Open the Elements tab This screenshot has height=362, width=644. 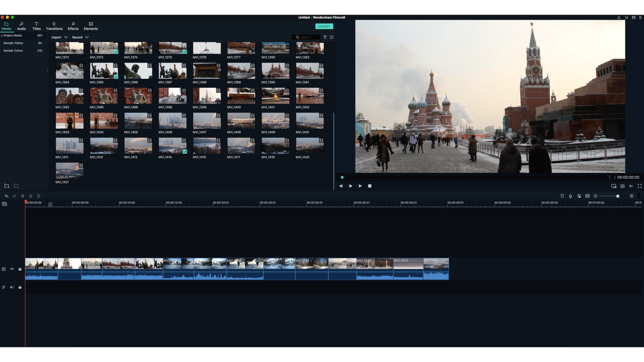pyautogui.click(x=91, y=26)
